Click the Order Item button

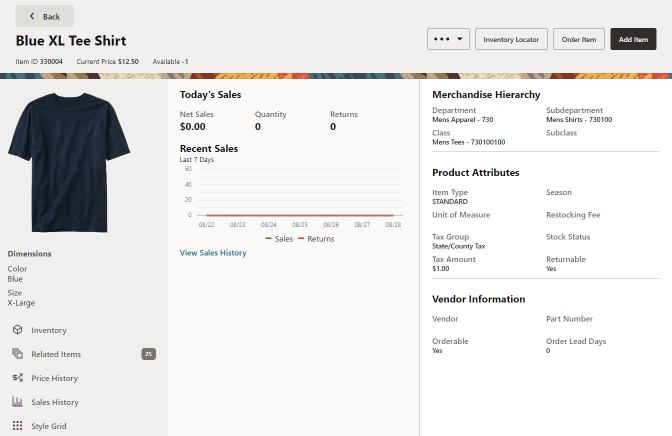click(579, 39)
